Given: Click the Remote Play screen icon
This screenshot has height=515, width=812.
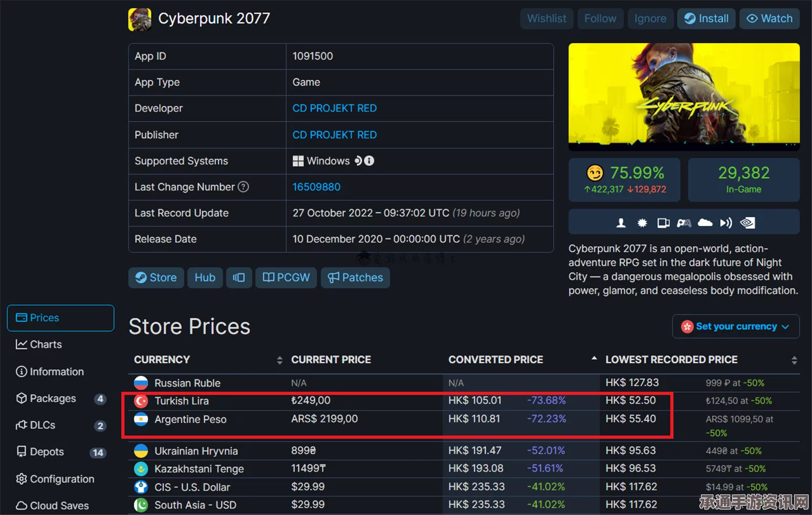Looking at the screenshot, I should (x=663, y=223).
